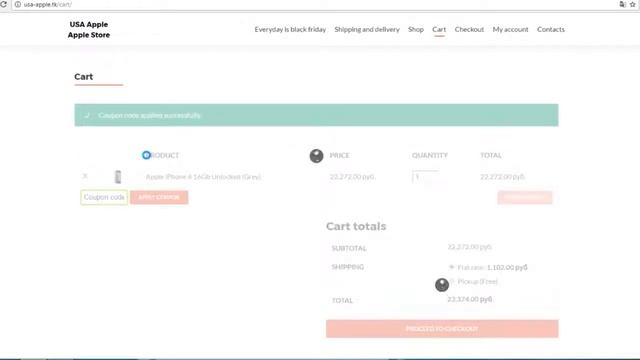Click the Cart totals heading
The image size is (640, 360).
(x=356, y=226)
